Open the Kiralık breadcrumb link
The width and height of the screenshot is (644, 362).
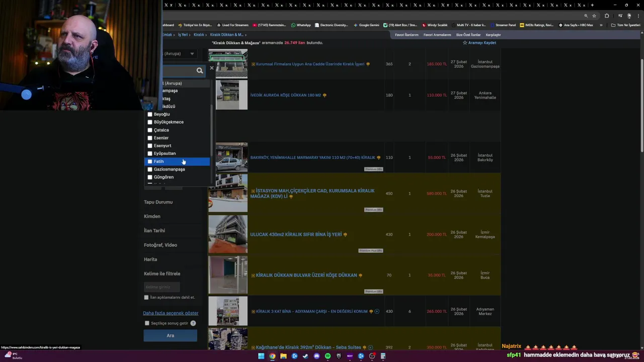(x=199, y=35)
